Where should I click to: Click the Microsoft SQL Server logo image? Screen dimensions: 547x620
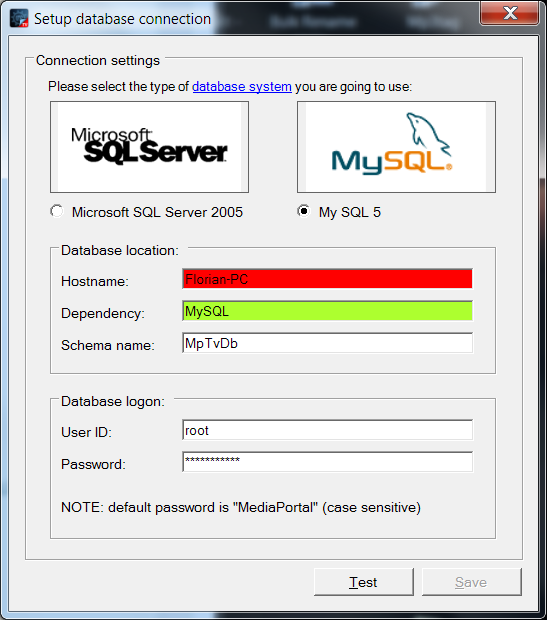point(150,147)
